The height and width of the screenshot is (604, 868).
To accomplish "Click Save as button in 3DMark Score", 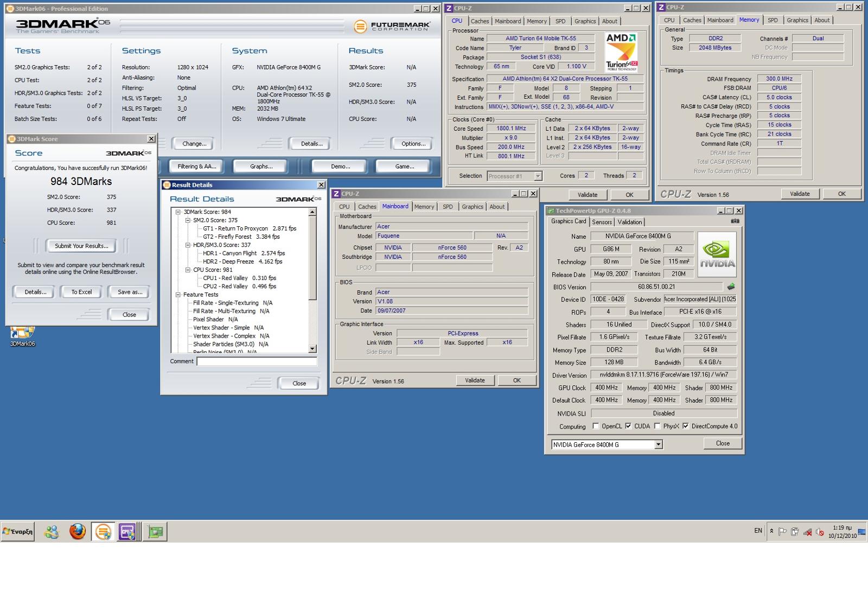I will point(130,292).
